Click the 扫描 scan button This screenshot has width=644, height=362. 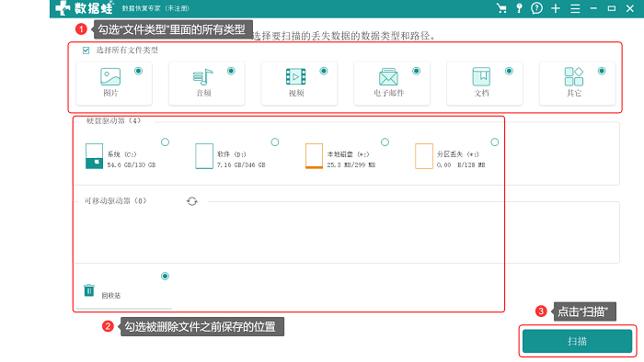[577, 341]
